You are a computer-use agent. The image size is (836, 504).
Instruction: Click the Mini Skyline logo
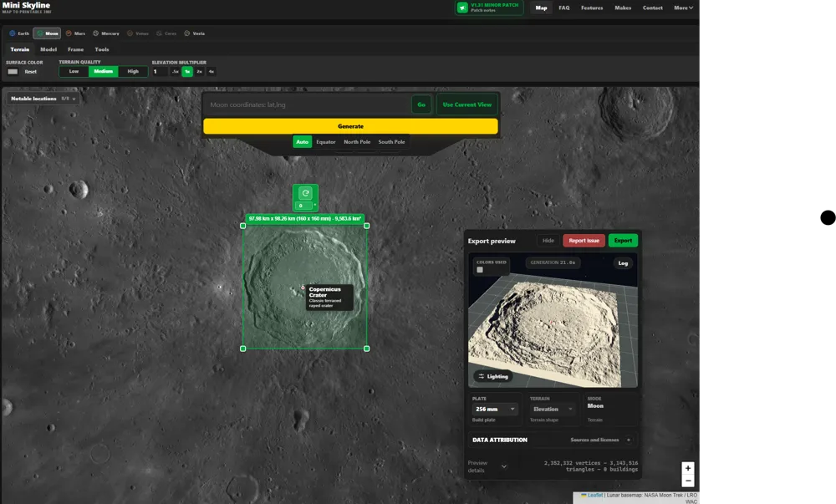[27, 8]
